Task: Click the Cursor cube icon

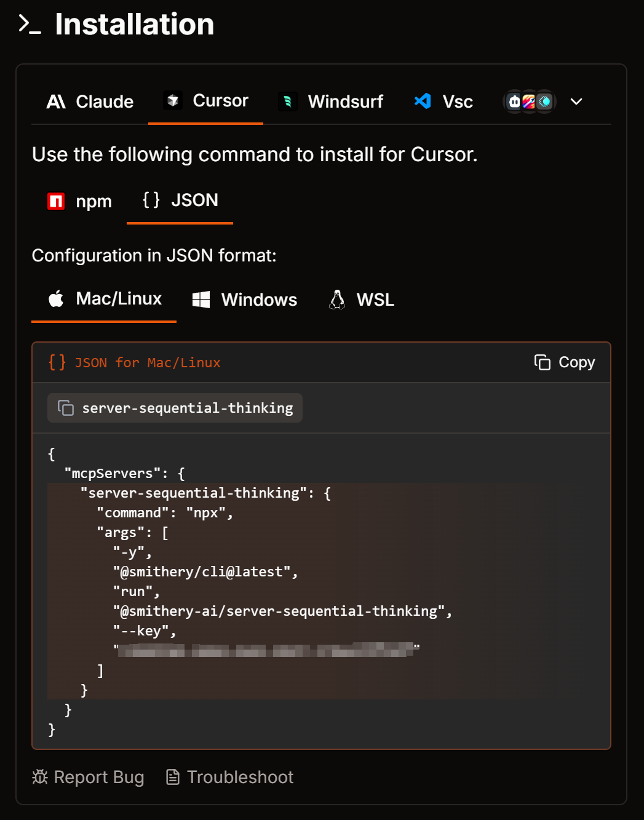Action: pyautogui.click(x=173, y=100)
